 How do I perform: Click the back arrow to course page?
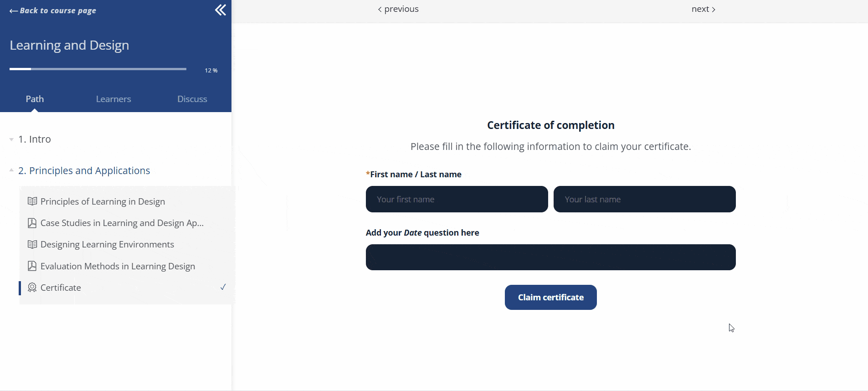click(14, 11)
